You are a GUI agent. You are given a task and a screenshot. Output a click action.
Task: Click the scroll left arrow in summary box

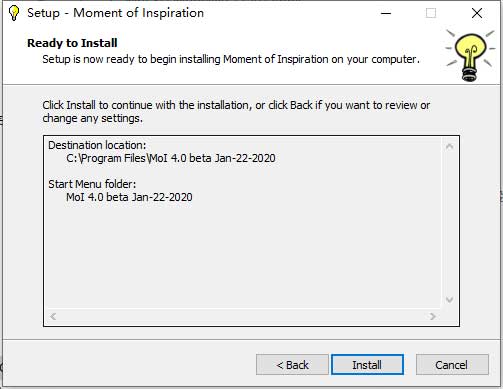click(53, 316)
